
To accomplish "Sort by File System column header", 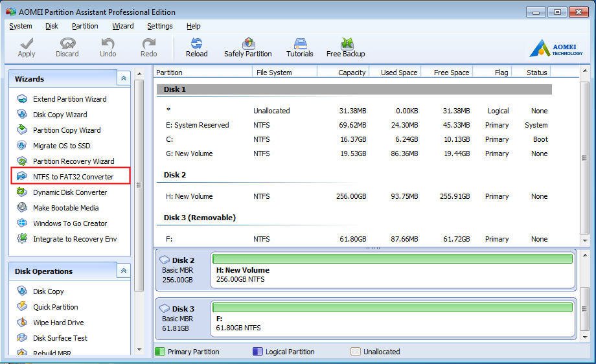I will pyautogui.click(x=284, y=72).
